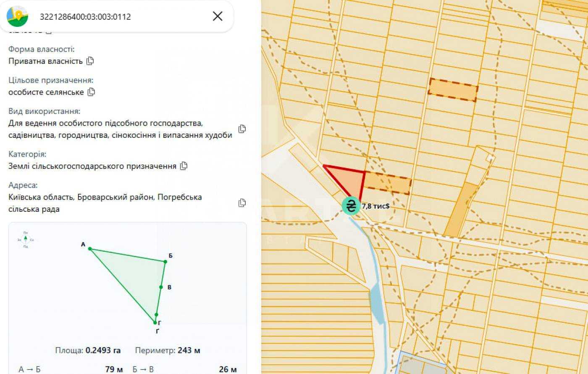
Task: Copy the "Вид використання" description text
Action: [242, 129]
